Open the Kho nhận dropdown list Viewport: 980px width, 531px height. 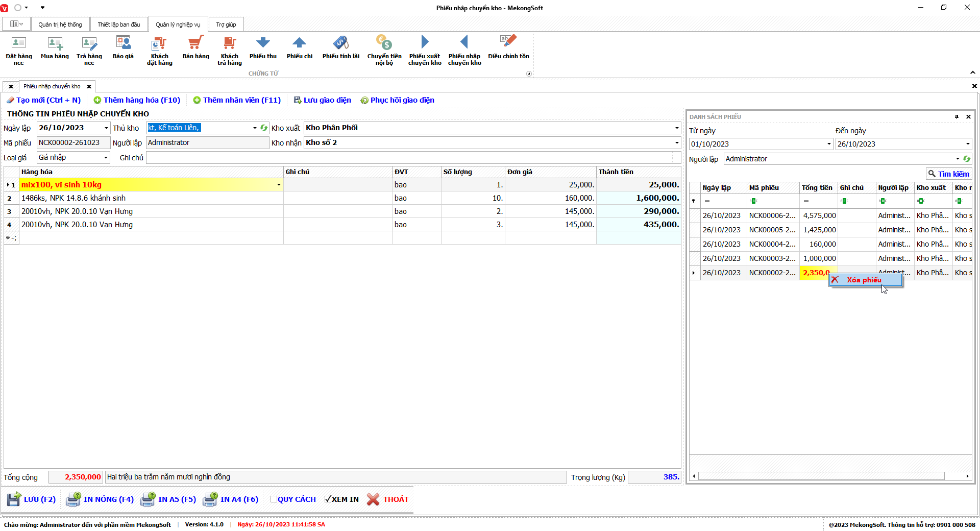(x=677, y=143)
